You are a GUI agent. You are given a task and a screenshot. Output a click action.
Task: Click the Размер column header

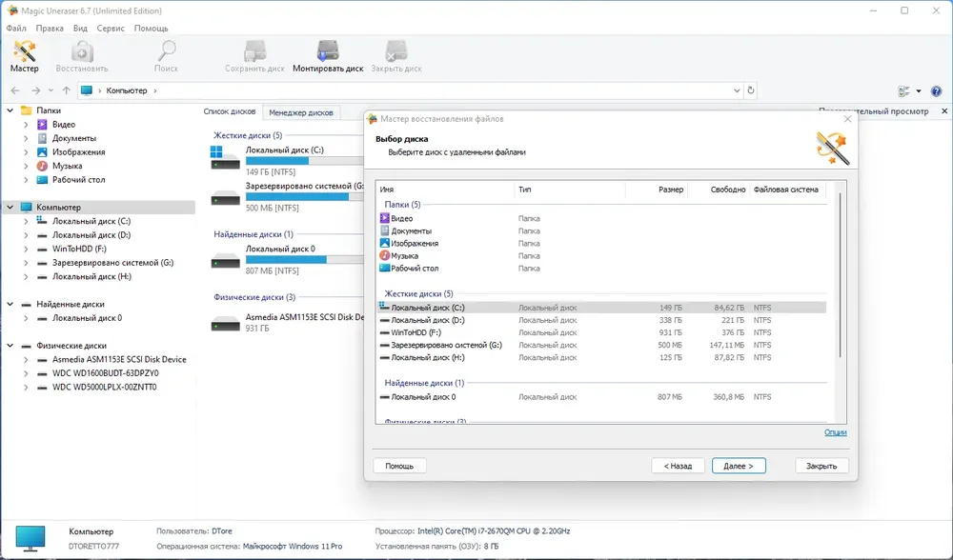(x=657, y=190)
